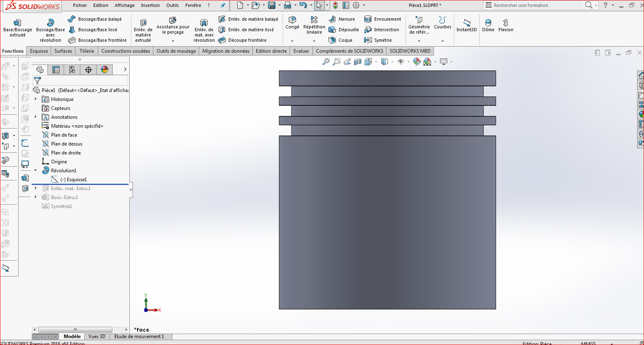This screenshot has width=644, height=345.
Task: Click Enlèv. de matière balayé
Action: pos(248,19)
